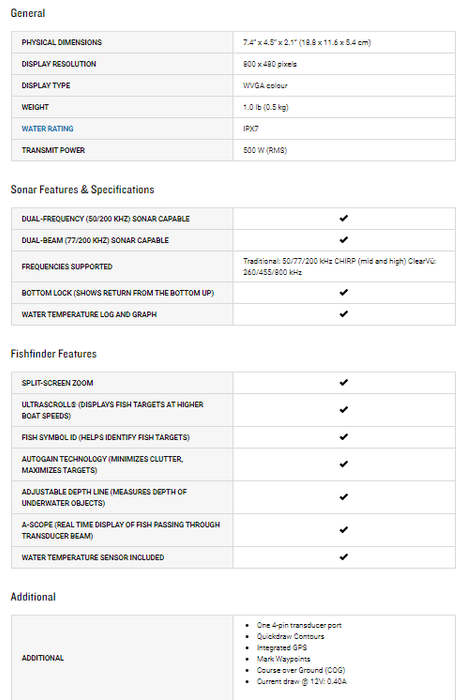Click the General section heading

pyautogui.click(x=28, y=13)
